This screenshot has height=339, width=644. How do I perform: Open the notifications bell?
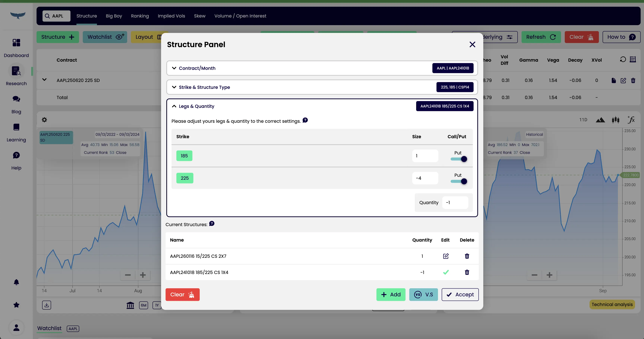point(16,282)
